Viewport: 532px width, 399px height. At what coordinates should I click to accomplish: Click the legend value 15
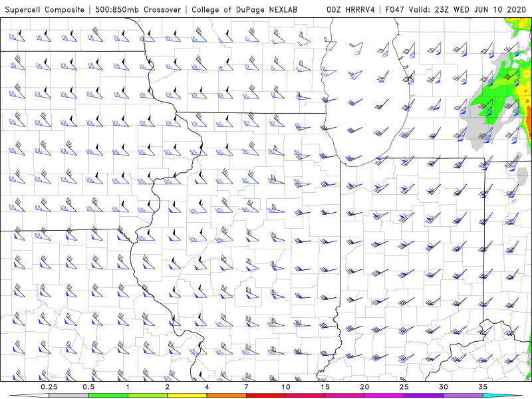[x=325, y=387]
